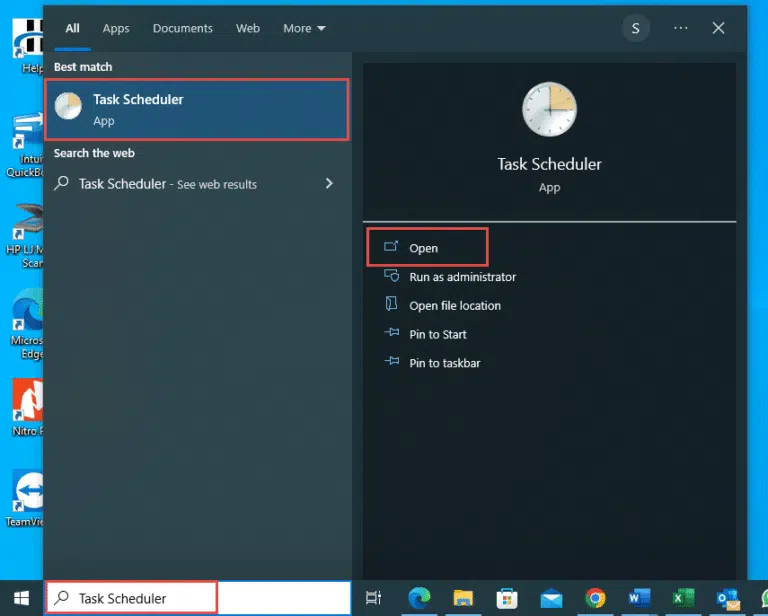Click the taskbar search magnifier icon
This screenshot has height=616, width=768.
pos(62,598)
